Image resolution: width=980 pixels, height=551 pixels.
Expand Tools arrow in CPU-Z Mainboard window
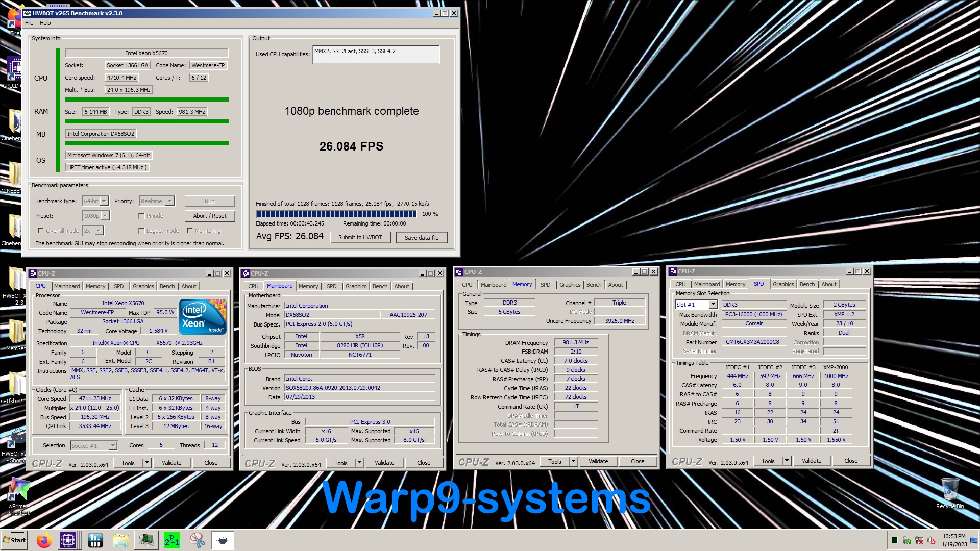359,463
